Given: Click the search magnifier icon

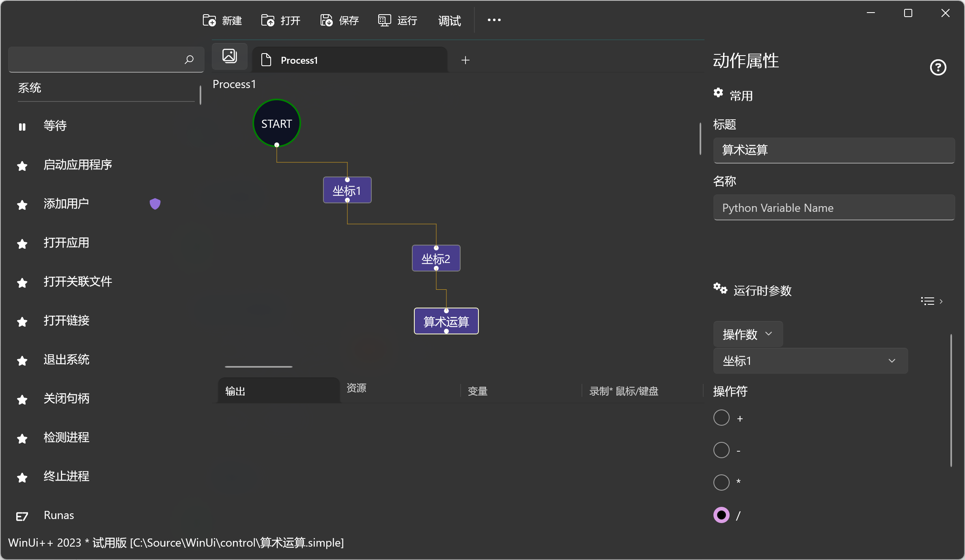Looking at the screenshot, I should [x=189, y=60].
